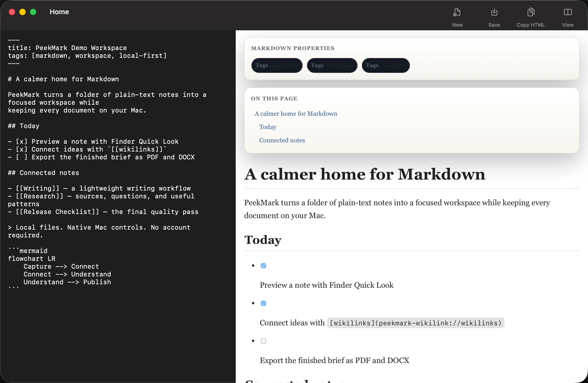Click the ## Connected notes source line

[43, 173]
